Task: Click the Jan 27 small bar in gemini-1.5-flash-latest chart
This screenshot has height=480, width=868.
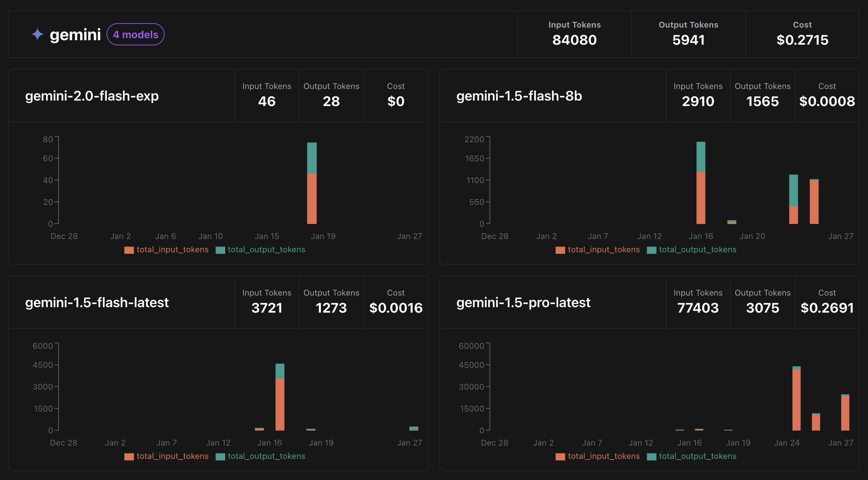Action: [x=414, y=429]
